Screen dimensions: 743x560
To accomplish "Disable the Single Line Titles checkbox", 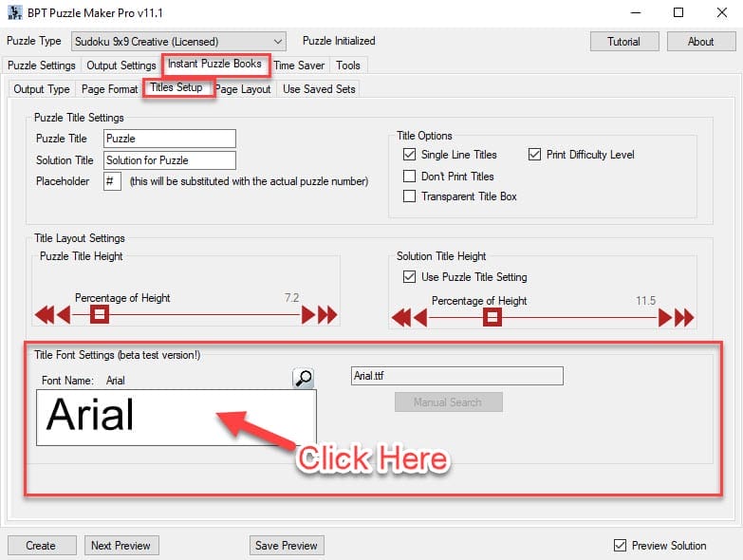I will pos(410,155).
